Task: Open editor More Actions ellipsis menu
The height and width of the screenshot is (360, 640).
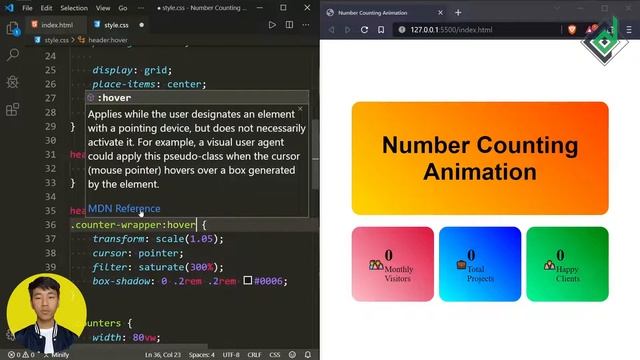Action: tap(306, 25)
